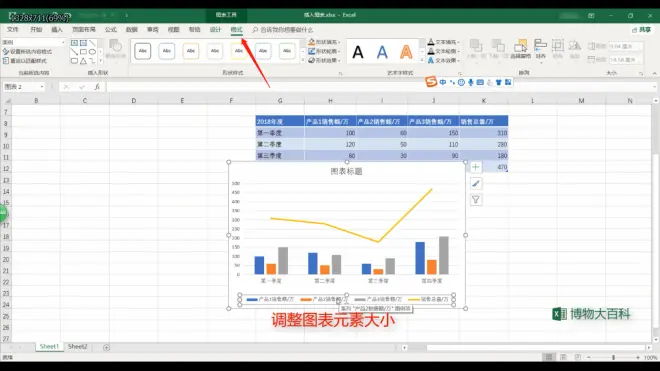The height and width of the screenshot is (371, 660).
Task: Switch to the 开始 (Home) tab
Action: click(x=36, y=29)
